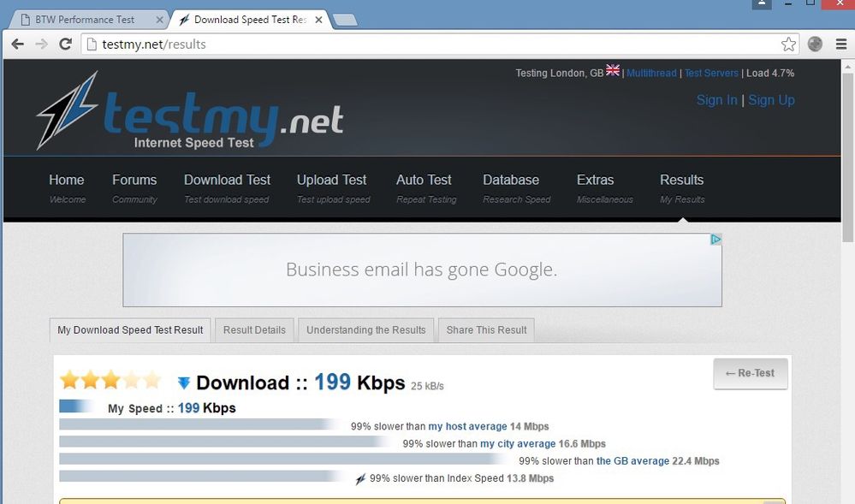Click the Business email Google ad banner

(x=422, y=270)
